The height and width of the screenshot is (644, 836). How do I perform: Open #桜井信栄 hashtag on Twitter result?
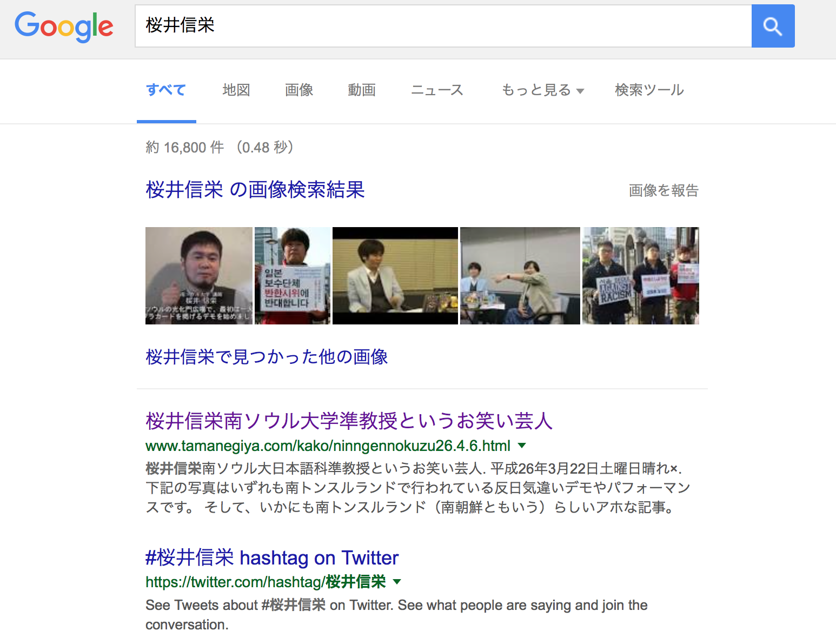(272, 557)
